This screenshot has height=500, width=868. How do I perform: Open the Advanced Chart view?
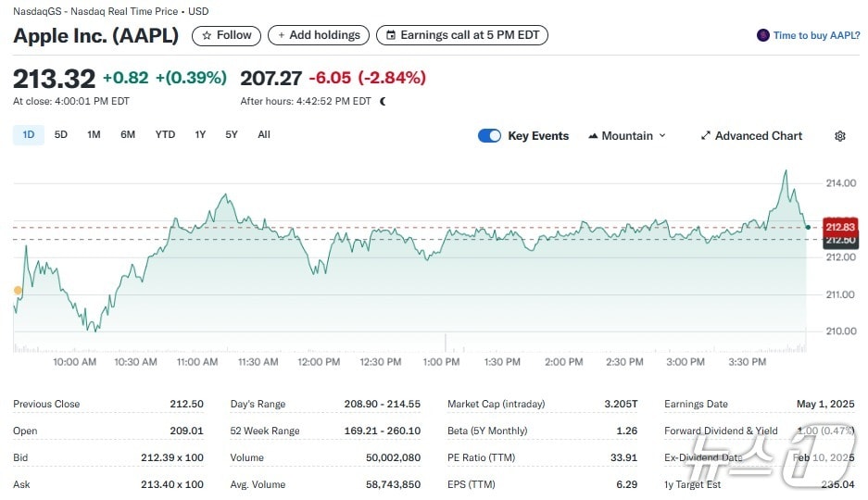tap(751, 136)
